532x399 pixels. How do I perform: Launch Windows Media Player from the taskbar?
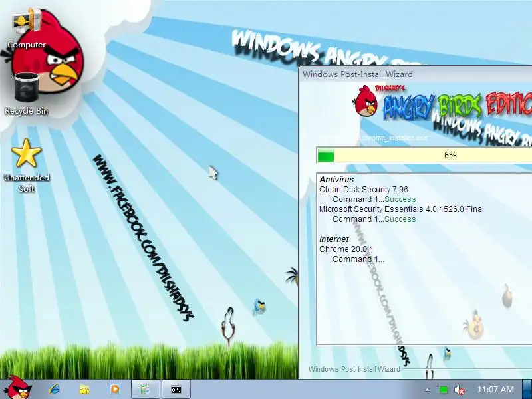point(114,389)
